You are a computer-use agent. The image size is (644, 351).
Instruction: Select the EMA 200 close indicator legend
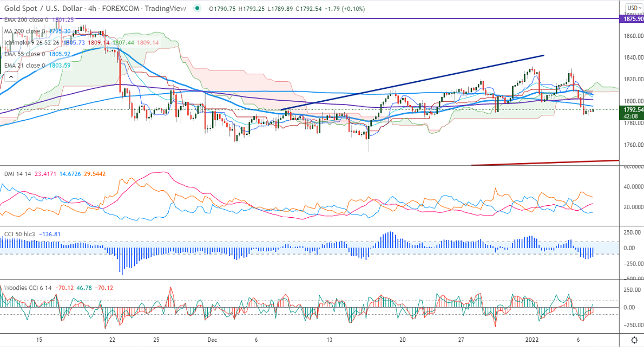point(27,19)
